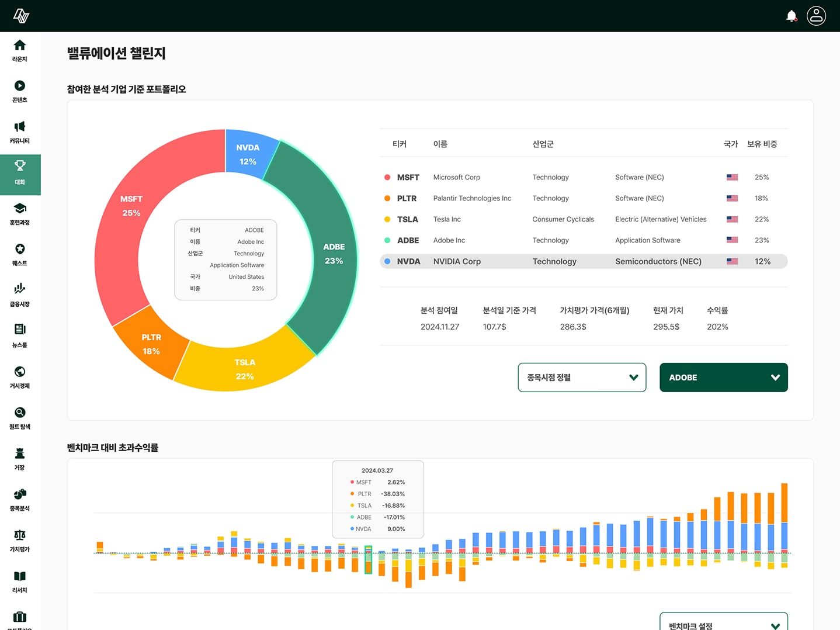Open 퀘스트 star badge icon
Image resolution: width=840 pixels, height=630 pixels.
click(20, 249)
